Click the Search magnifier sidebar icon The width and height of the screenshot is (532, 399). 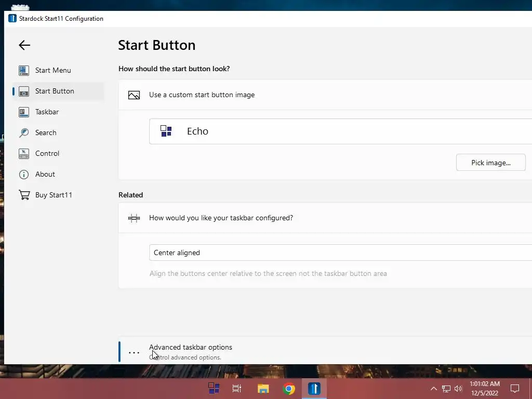[24, 132]
